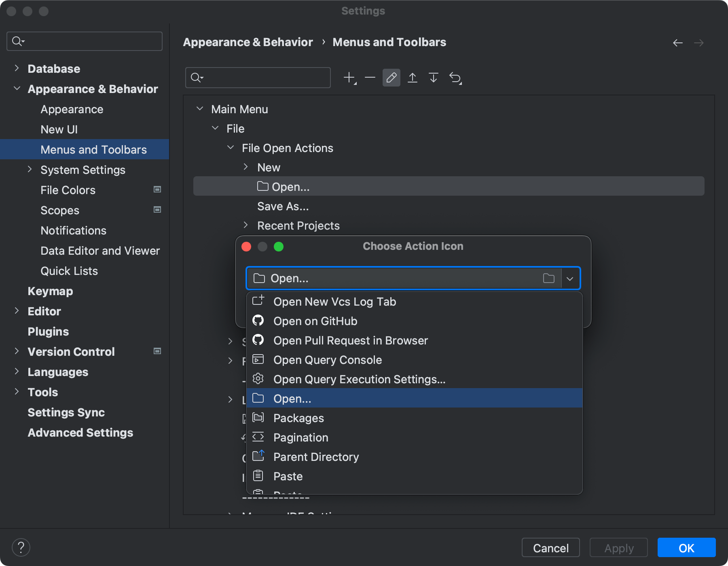Click the Packages folder icon in the list
728x566 pixels.
258,418
